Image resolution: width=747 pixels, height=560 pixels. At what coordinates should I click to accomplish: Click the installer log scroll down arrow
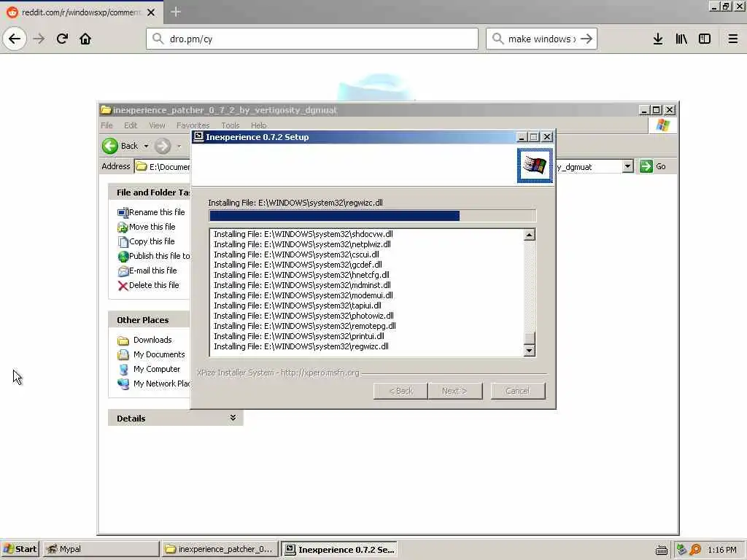coord(529,351)
